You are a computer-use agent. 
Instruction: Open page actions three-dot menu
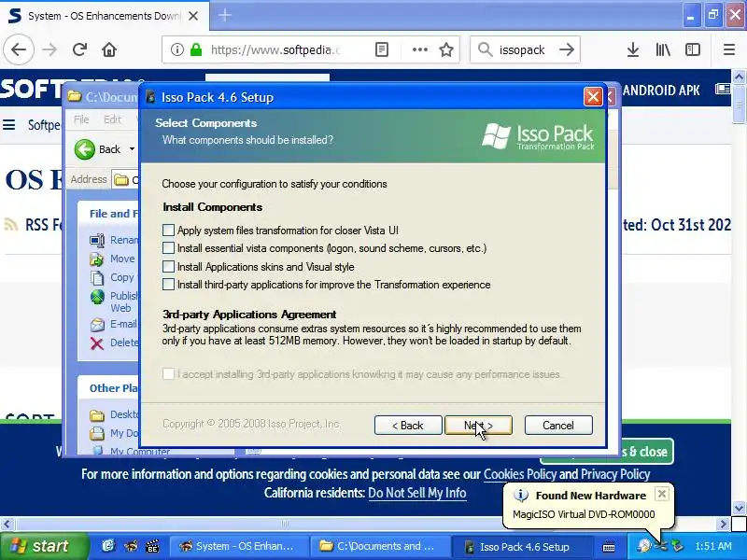419,49
